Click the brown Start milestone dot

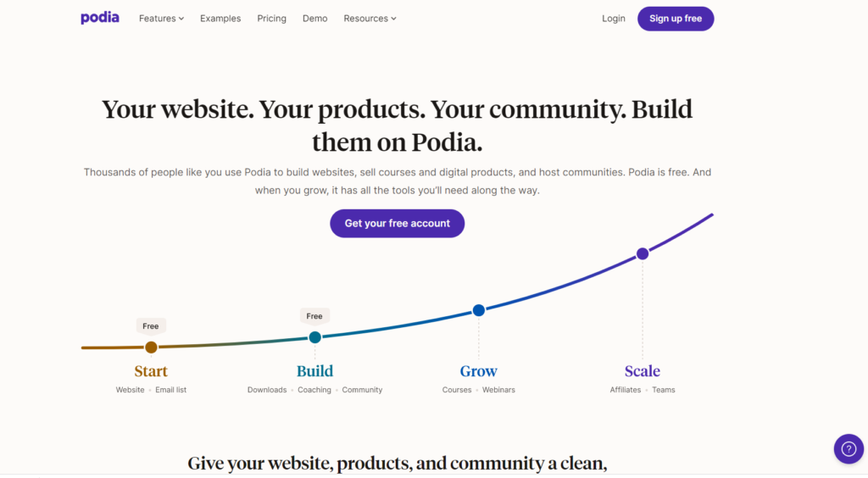tap(151, 347)
